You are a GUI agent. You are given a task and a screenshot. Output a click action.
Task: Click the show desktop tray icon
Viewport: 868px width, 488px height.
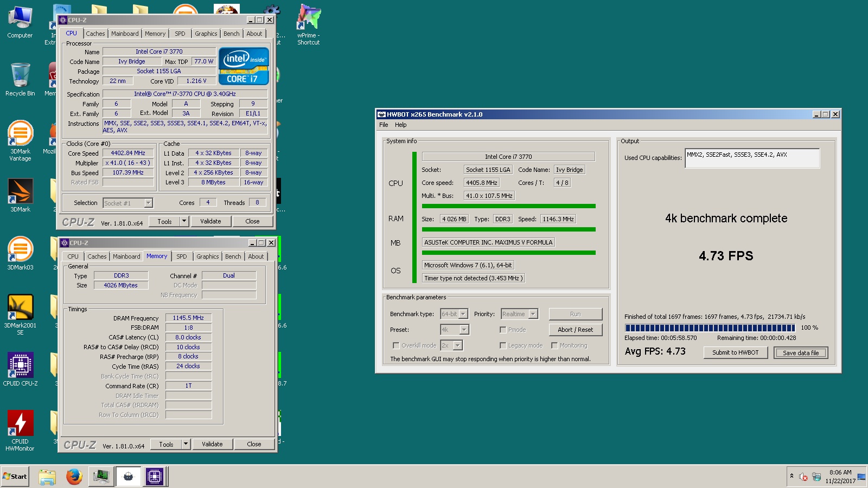coord(861,477)
